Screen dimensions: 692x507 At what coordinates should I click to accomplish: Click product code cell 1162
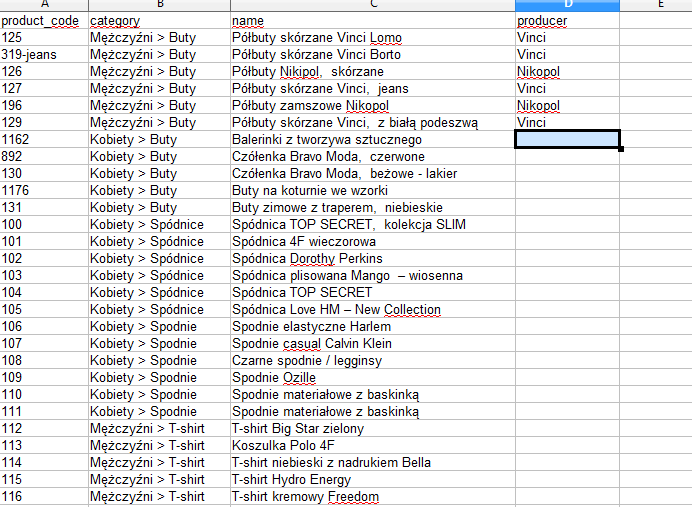coord(44,139)
